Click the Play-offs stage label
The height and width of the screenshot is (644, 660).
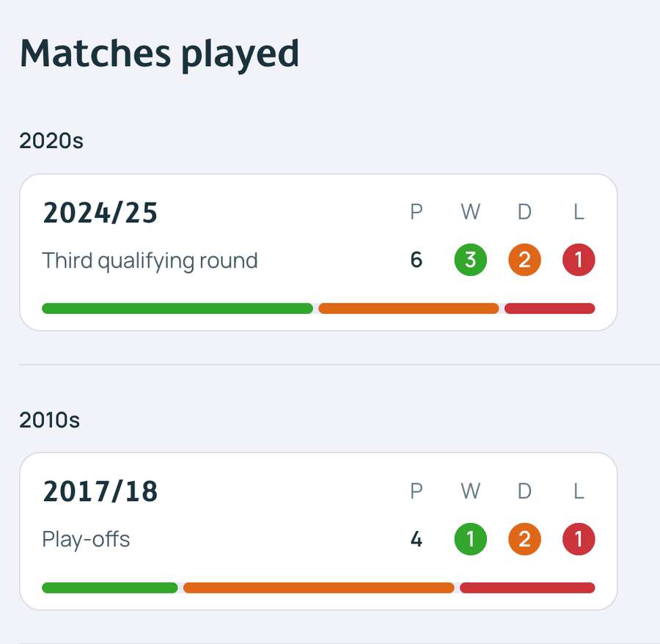point(87,540)
